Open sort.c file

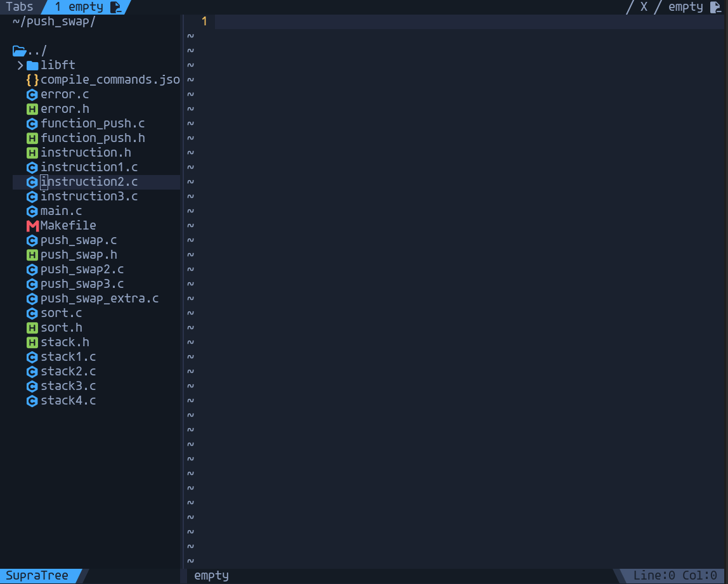(x=62, y=313)
